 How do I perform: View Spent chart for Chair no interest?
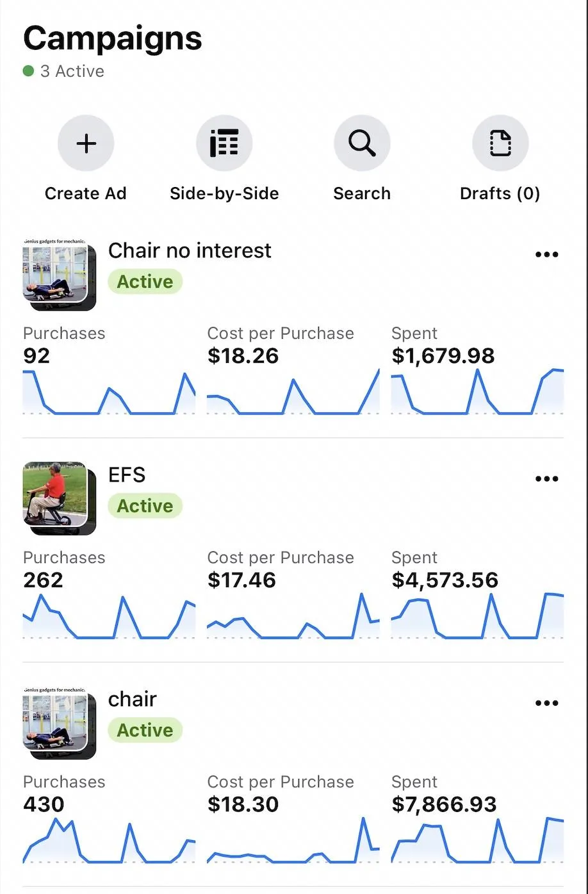coord(478,391)
